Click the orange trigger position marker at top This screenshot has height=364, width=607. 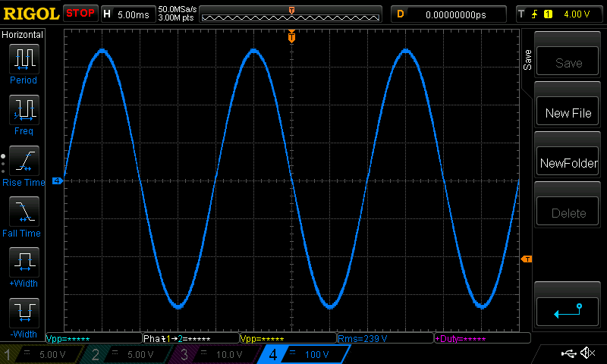[x=291, y=36]
